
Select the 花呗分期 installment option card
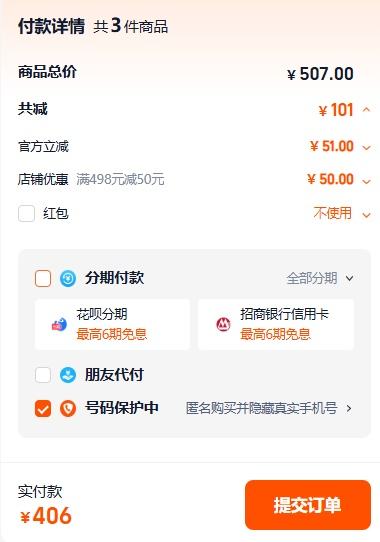tap(112, 325)
